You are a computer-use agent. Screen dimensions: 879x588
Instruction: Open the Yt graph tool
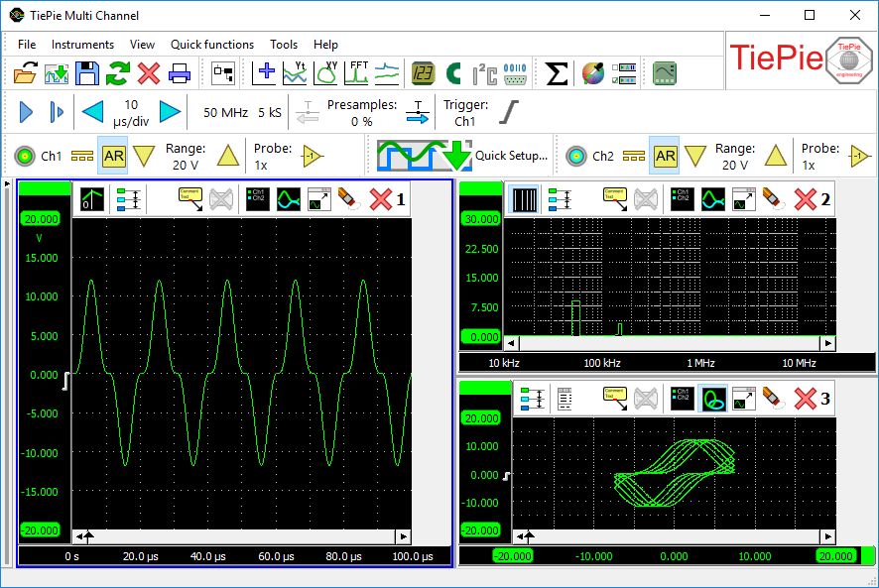[296, 73]
